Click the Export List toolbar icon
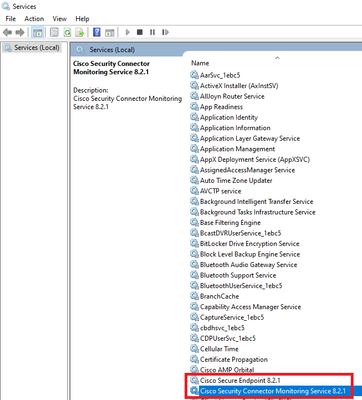362x400 pixels. coord(80,32)
